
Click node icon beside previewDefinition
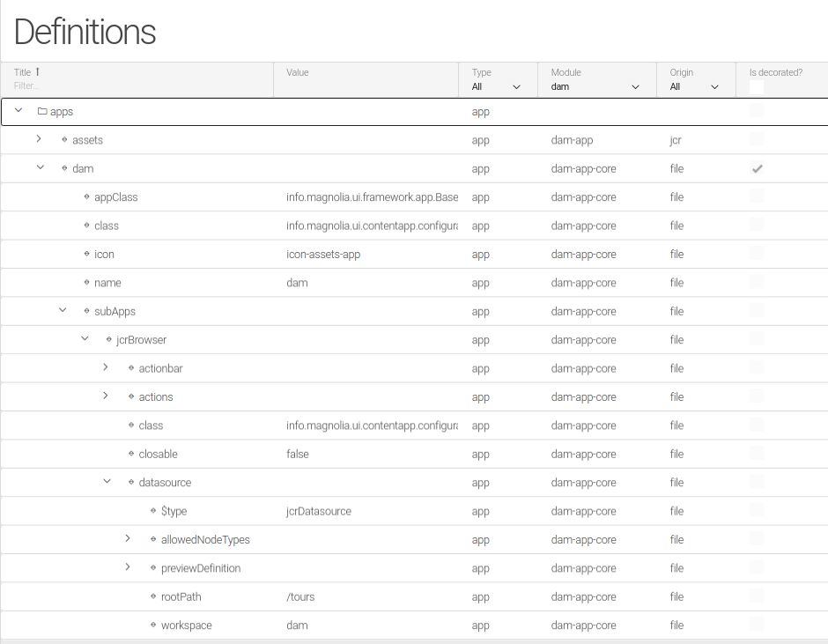click(x=153, y=568)
